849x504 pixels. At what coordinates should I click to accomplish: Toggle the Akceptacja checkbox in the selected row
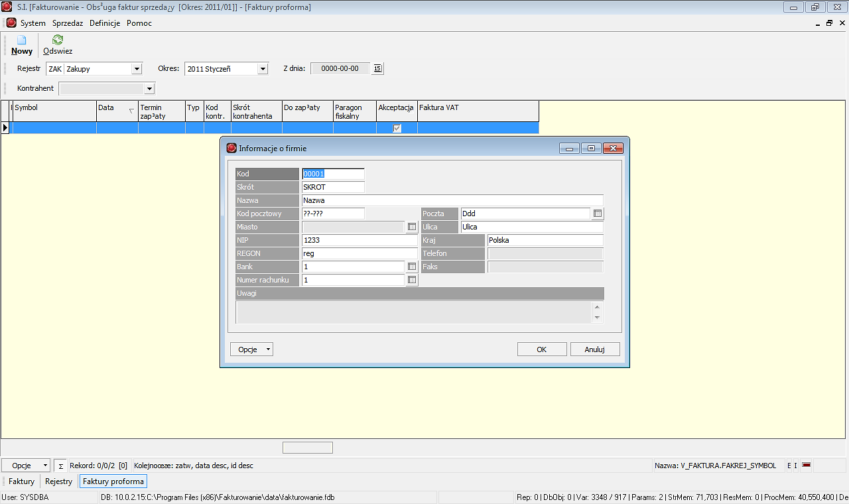(x=397, y=128)
